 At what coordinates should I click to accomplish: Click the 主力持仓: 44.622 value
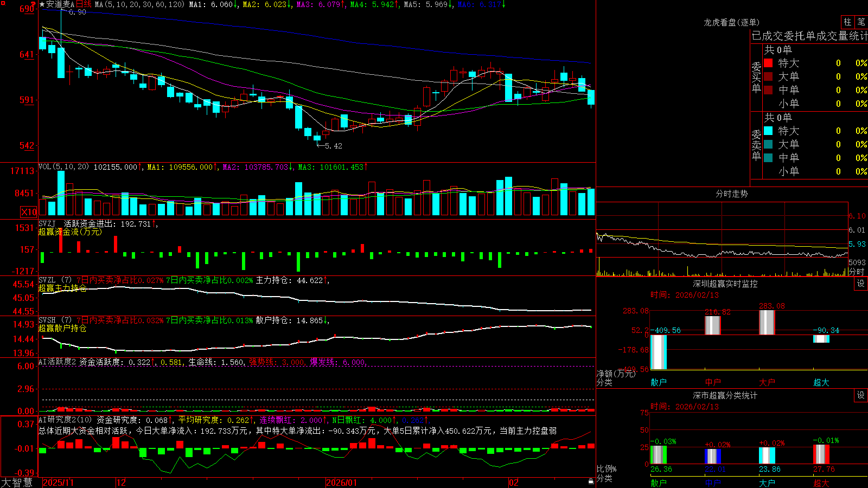click(x=289, y=280)
